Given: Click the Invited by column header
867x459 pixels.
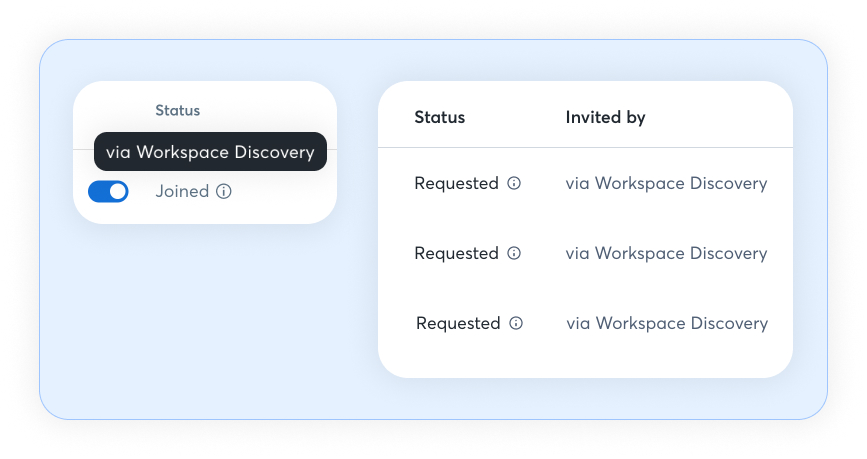Looking at the screenshot, I should coord(605,117).
